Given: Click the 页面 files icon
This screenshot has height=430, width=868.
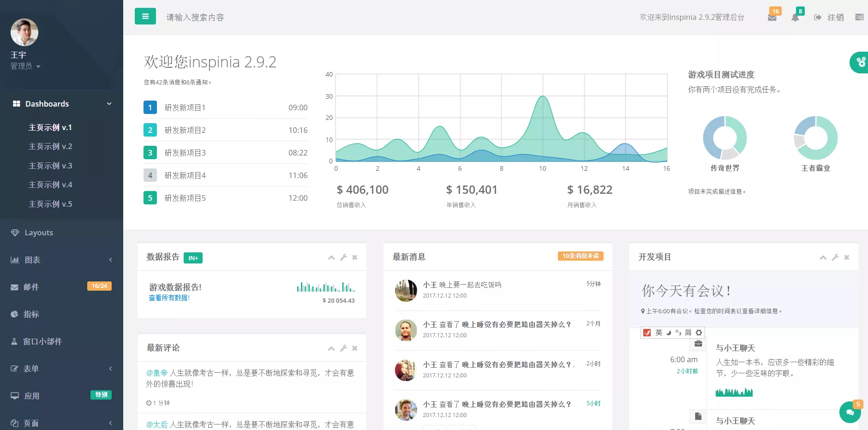Looking at the screenshot, I should pyautogui.click(x=14, y=423).
